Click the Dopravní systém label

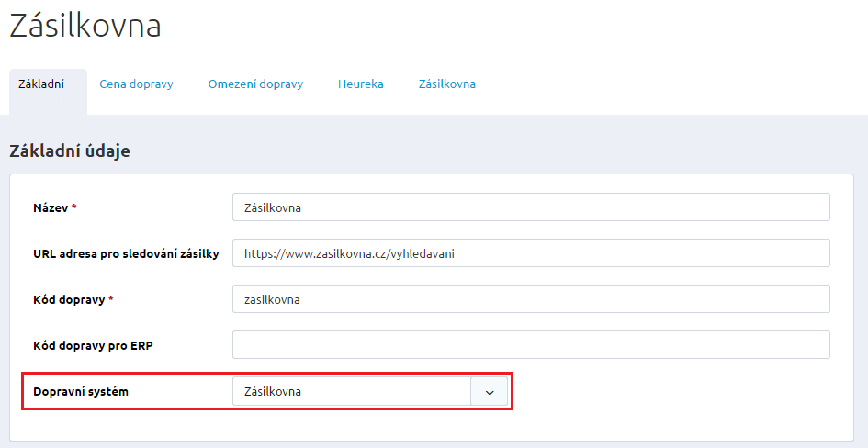(81, 392)
